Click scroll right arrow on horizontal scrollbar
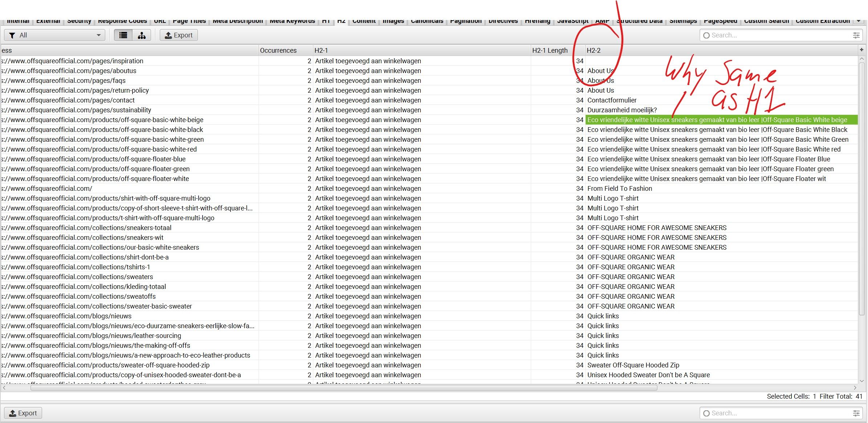The width and height of the screenshot is (868, 423). click(855, 388)
